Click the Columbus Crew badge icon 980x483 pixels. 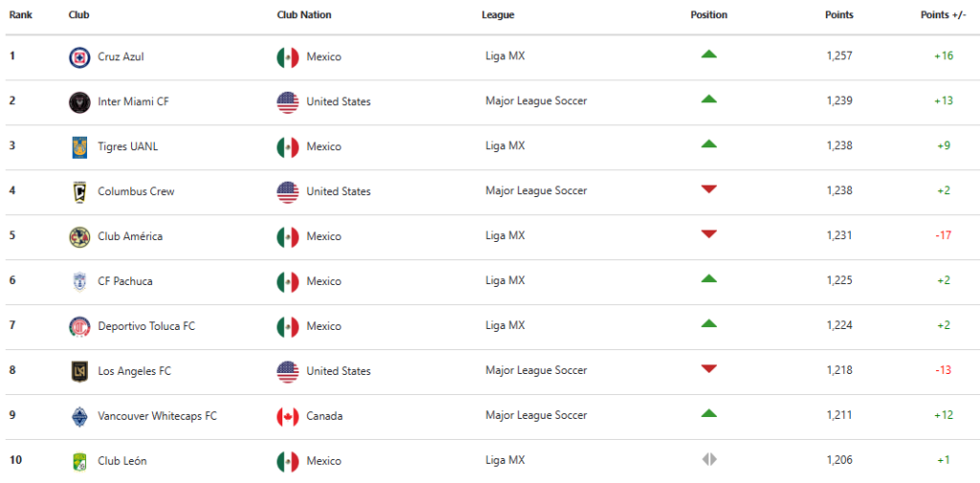[79, 192]
